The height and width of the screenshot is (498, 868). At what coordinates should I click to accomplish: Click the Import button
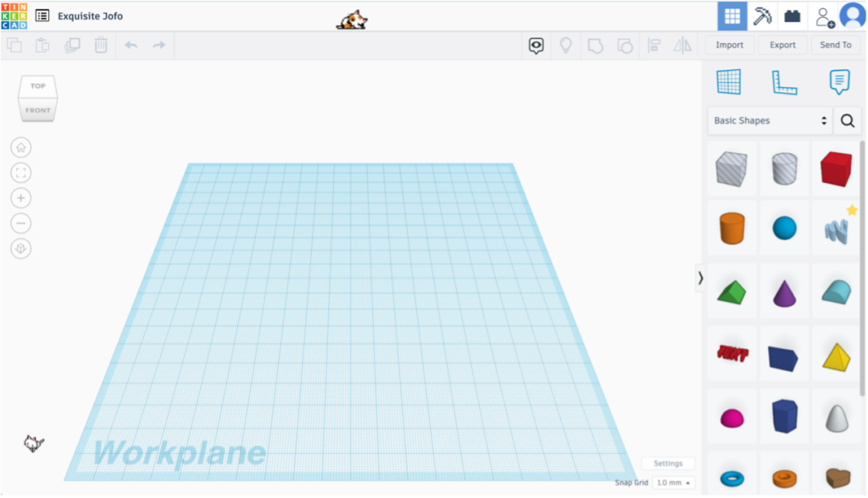(x=729, y=45)
